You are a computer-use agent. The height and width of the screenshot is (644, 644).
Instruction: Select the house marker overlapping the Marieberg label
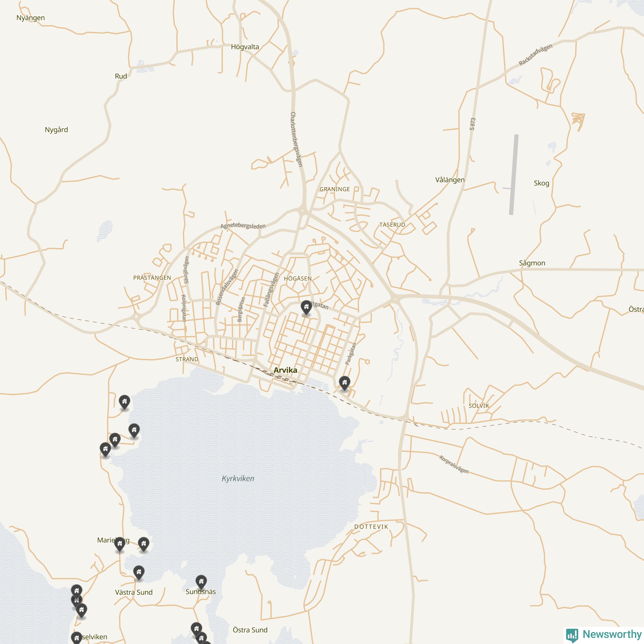[120, 544]
